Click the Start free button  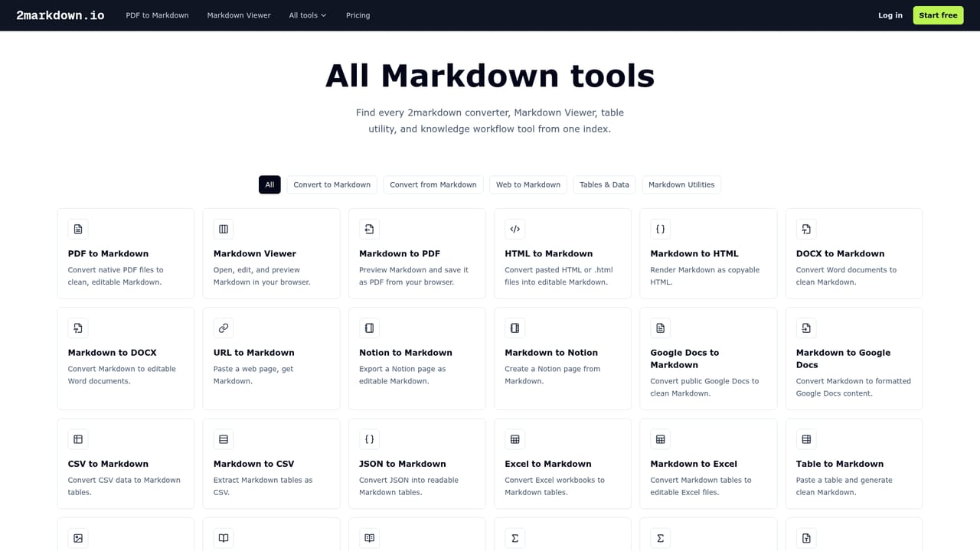(x=938, y=15)
